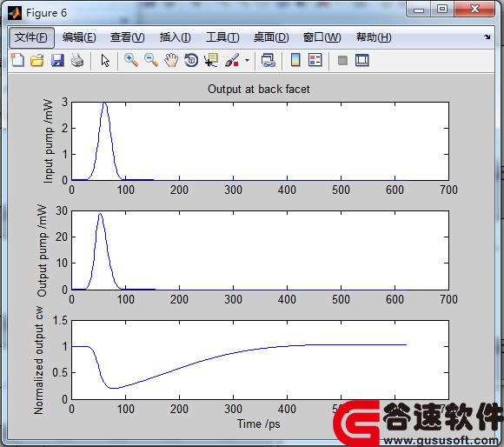
Task: Click the New Figure icon
Action: click(x=17, y=60)
